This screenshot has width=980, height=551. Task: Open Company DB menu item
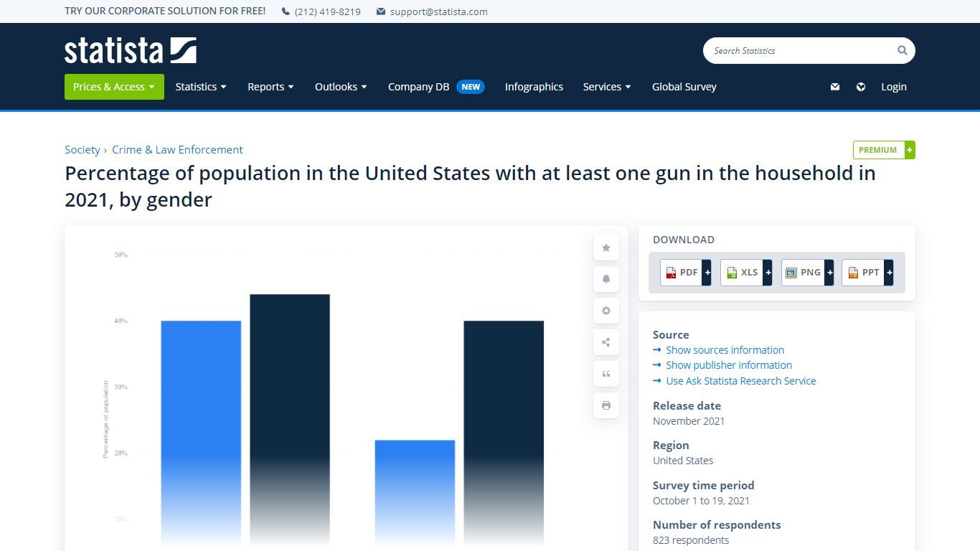[436, 87]
